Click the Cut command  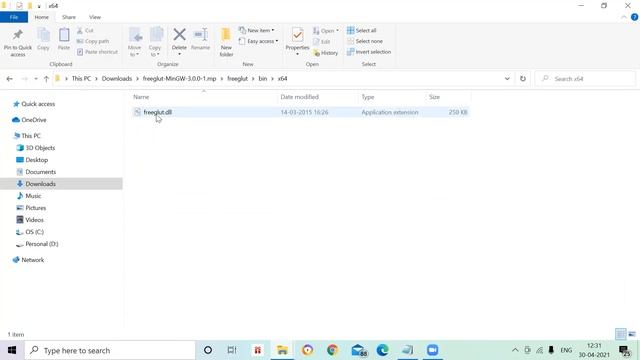tap(85, 31)
